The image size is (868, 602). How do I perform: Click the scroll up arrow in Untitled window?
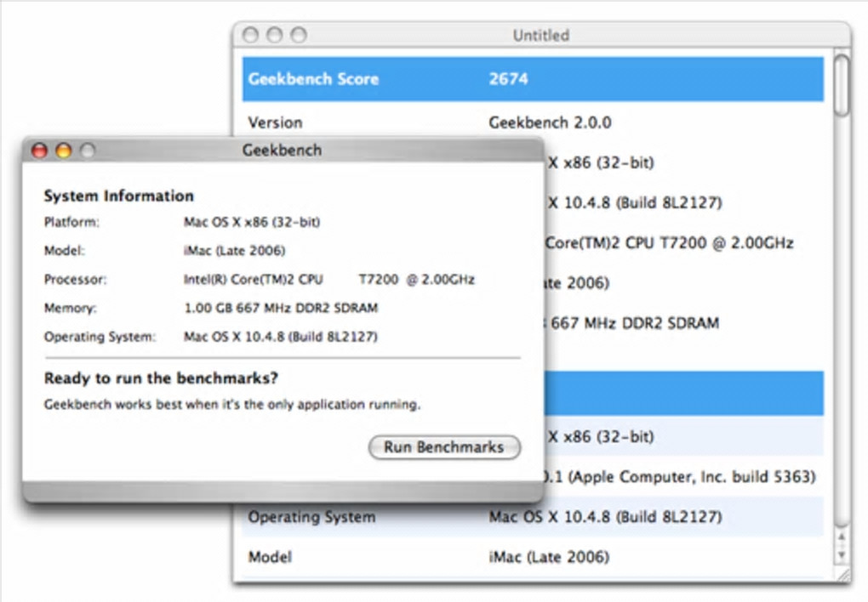click(x=841, y=538)
